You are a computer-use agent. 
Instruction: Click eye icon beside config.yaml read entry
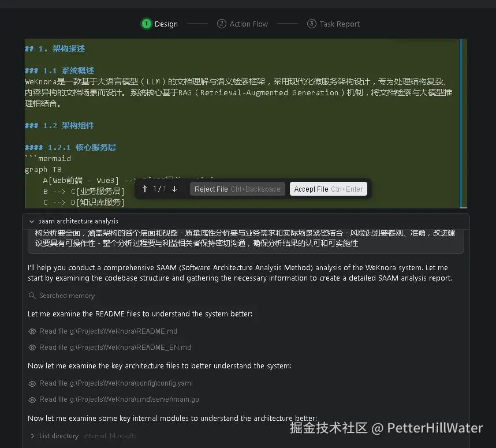click(x=32, y=383)
